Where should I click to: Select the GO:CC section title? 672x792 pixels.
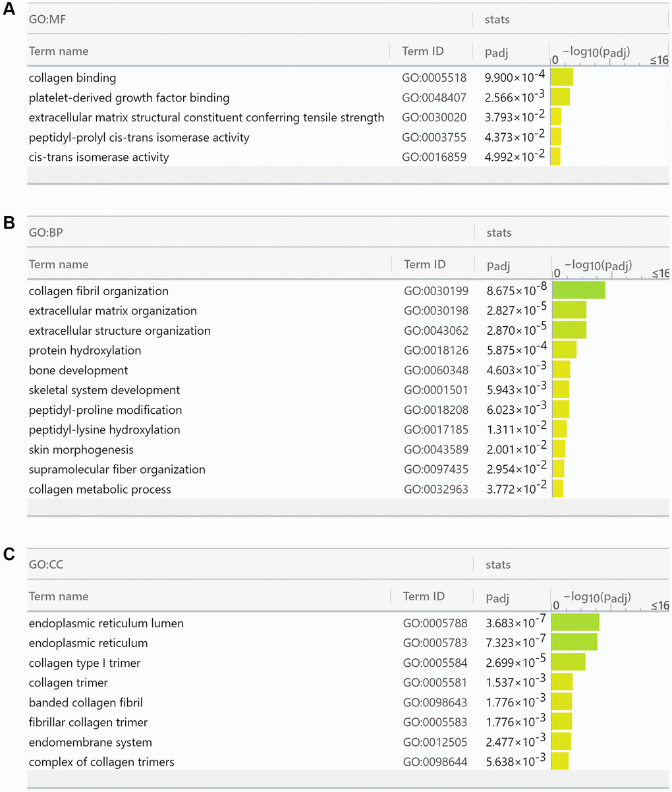(x=46, y=565)
